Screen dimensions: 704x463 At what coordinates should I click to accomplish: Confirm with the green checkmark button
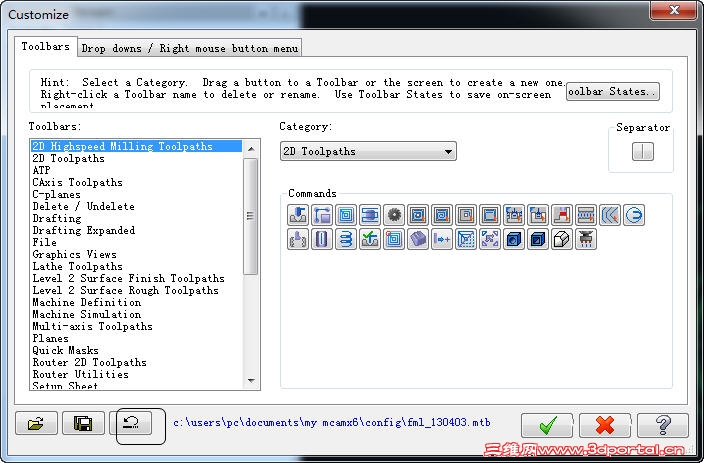pyautogui.click(x=547, y=425)
